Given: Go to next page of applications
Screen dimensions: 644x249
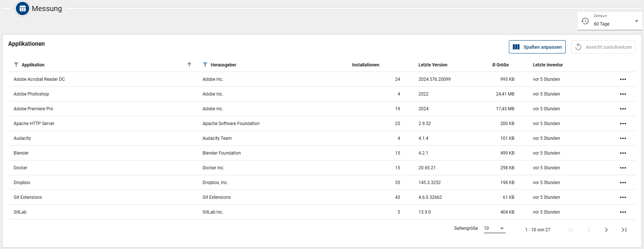Looking at the screenshot, I should tap(606, 230).
